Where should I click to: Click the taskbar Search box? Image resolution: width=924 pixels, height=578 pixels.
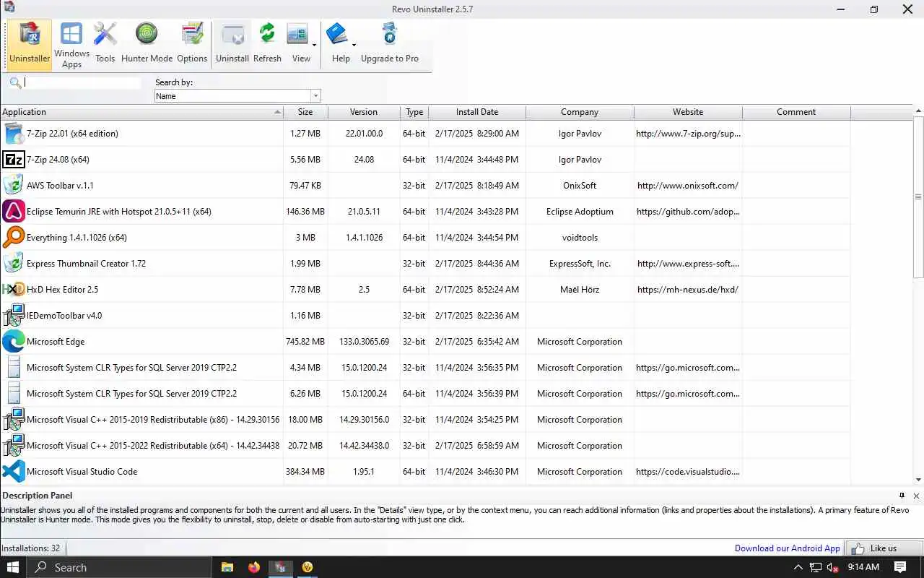point(119,567)
